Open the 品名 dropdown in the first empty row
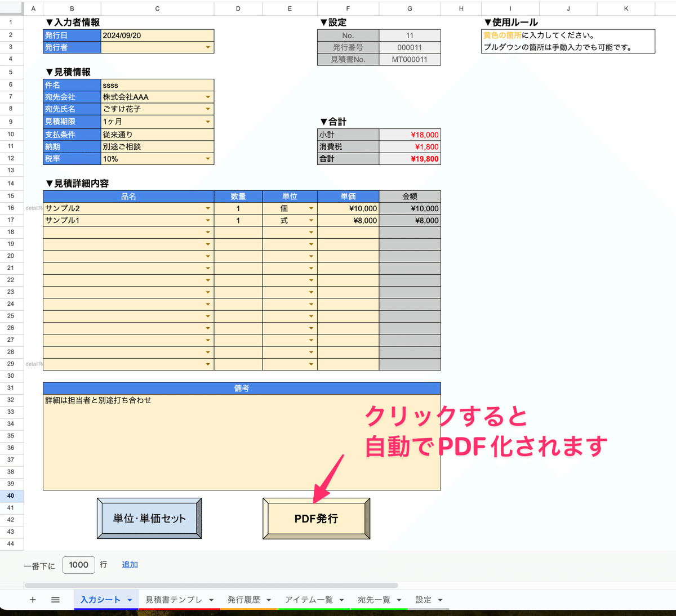 tap(208, 231)
